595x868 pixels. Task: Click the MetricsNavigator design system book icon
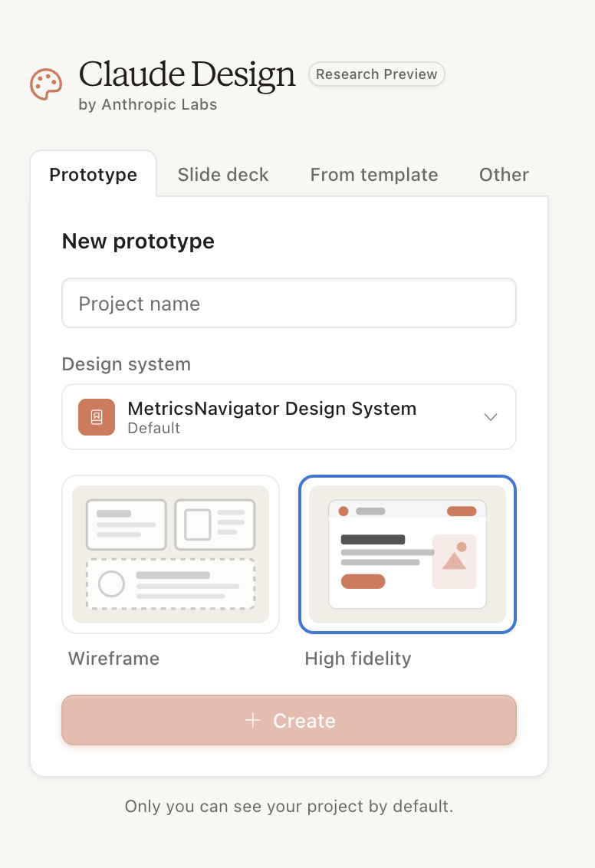(x=97, y=417)
